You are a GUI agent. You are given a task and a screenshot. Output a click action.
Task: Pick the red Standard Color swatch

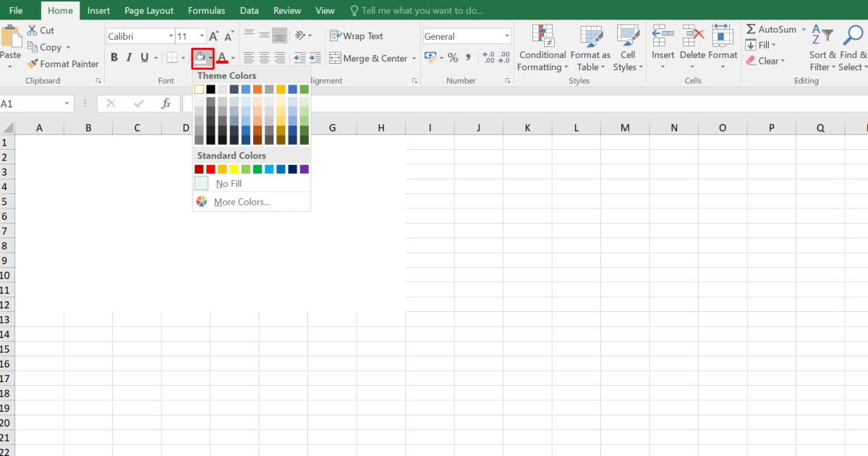coord(210,169)
